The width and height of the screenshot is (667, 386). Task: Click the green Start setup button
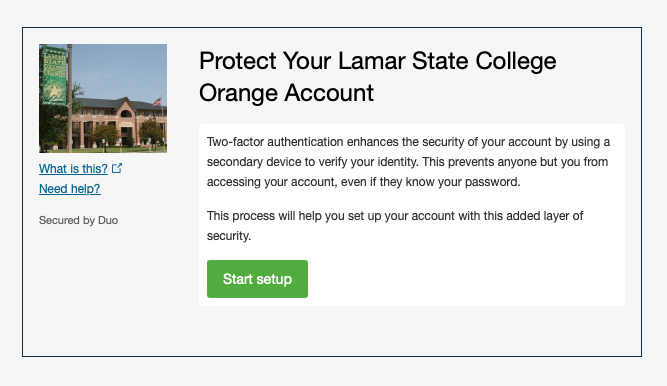(x=257, y=279)
